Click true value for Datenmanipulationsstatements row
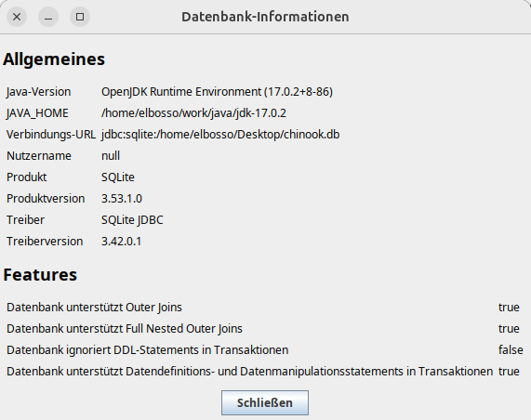531x420 pixels. tap(509, 371)
